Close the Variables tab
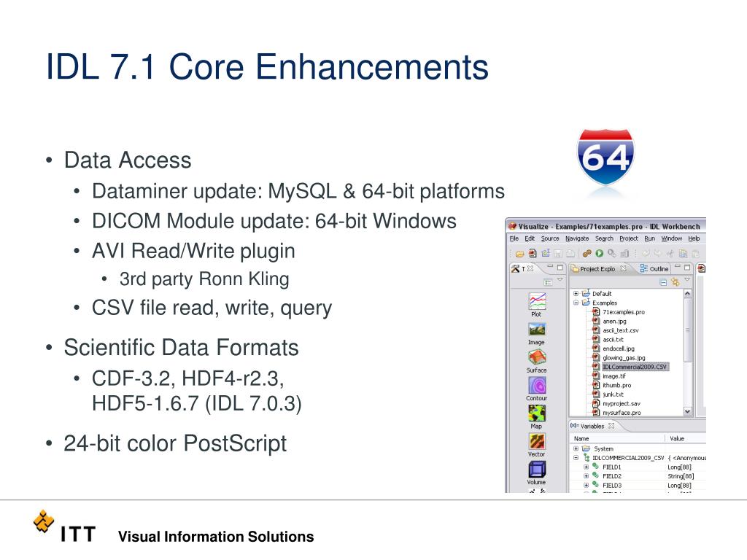Viewport: 747px width, 560px height. coord(611,426)
